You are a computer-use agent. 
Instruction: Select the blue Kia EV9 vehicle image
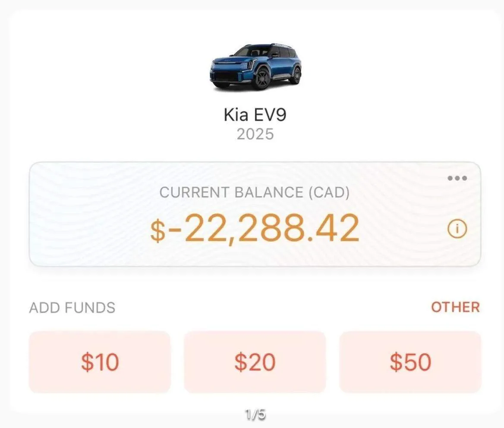point(256,66)
